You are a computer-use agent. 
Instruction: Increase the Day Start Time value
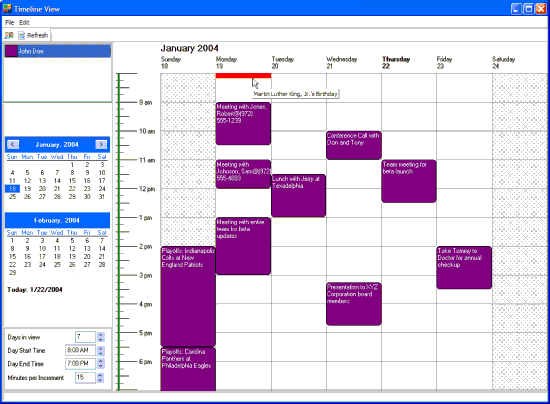point(101,348)
